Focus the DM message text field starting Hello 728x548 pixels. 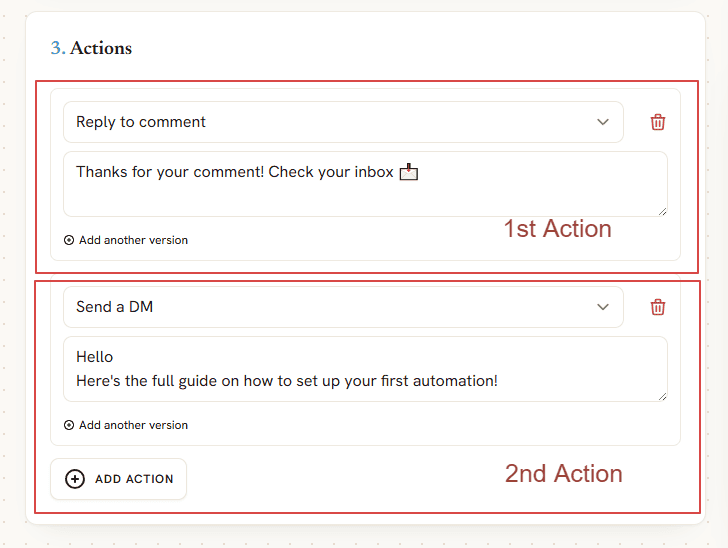tap(365, 369)
